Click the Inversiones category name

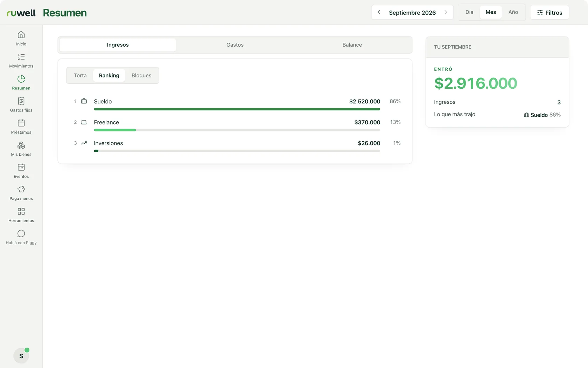(x=108, y=143)
